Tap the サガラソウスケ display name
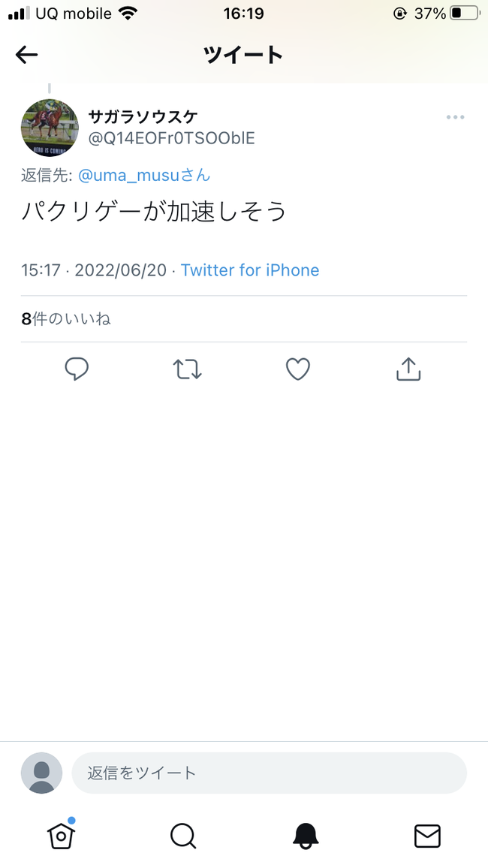The image size is (488, 868). (x=143, y=117)
